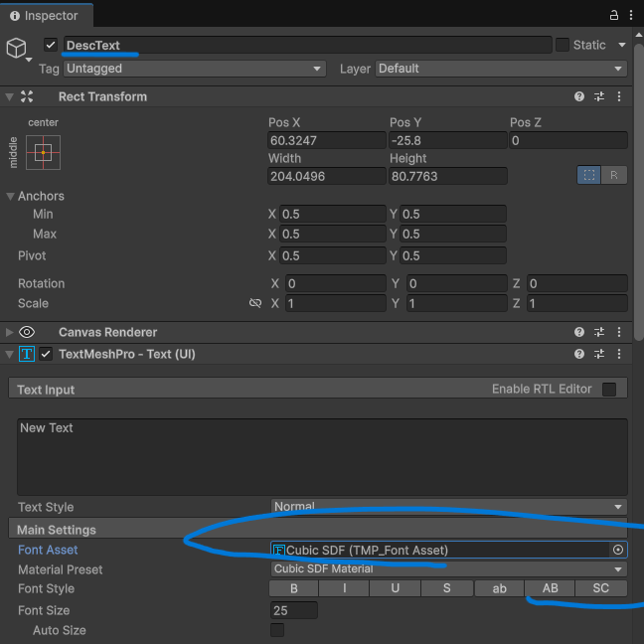
Task: Enable RTL Editor checkbox
Action: click(x=609, y=389)
